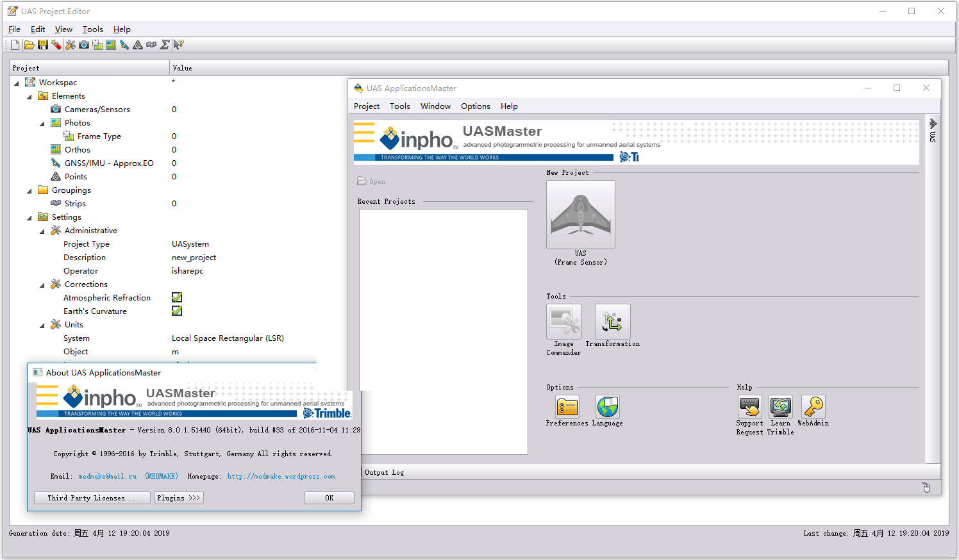Open the Tools menu in UAS Project Editor

92,29
